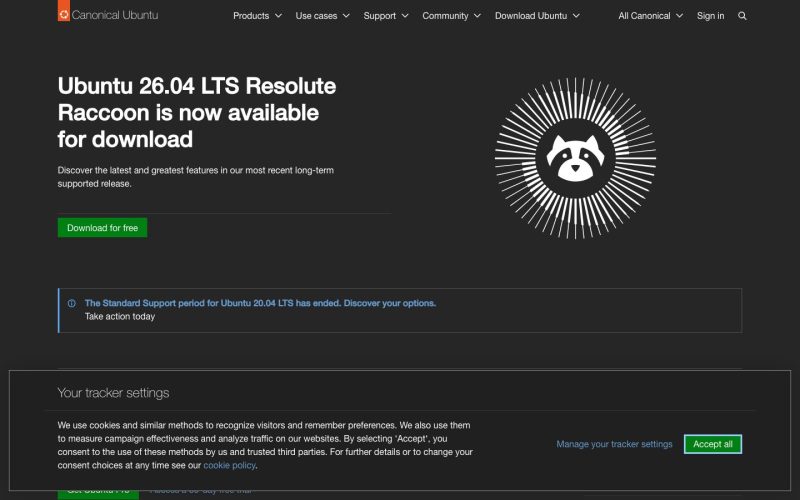Click the Download for free button
The image size is (800, 500).
tap(103, 228)
